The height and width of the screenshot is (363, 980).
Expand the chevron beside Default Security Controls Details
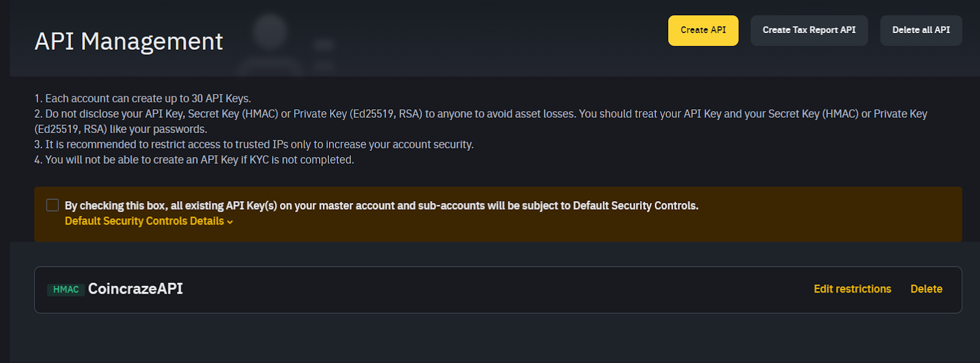230,222
